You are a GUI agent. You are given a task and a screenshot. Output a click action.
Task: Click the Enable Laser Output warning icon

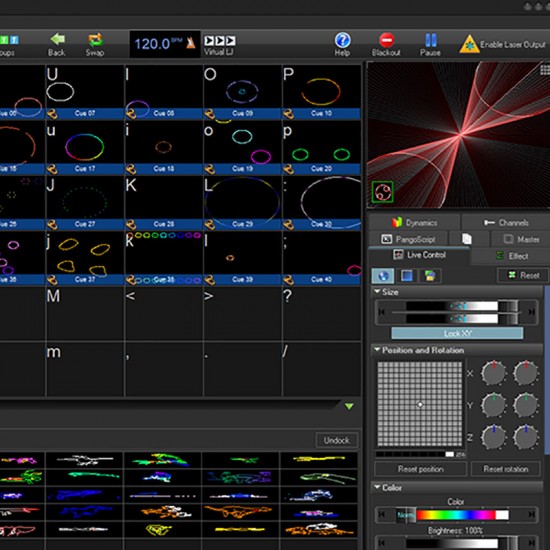(x=469, y=44)
